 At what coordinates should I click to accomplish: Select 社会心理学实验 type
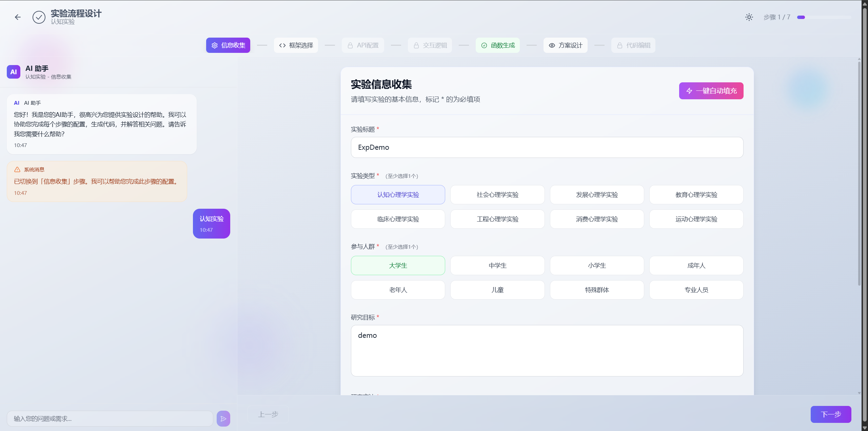click(497, 194)
